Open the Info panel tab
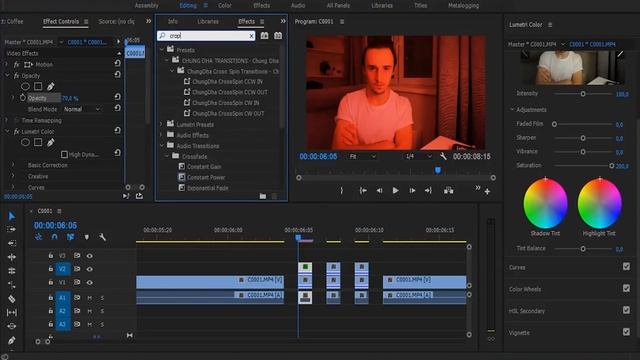The image size is (640, 360). coord(173,21)
